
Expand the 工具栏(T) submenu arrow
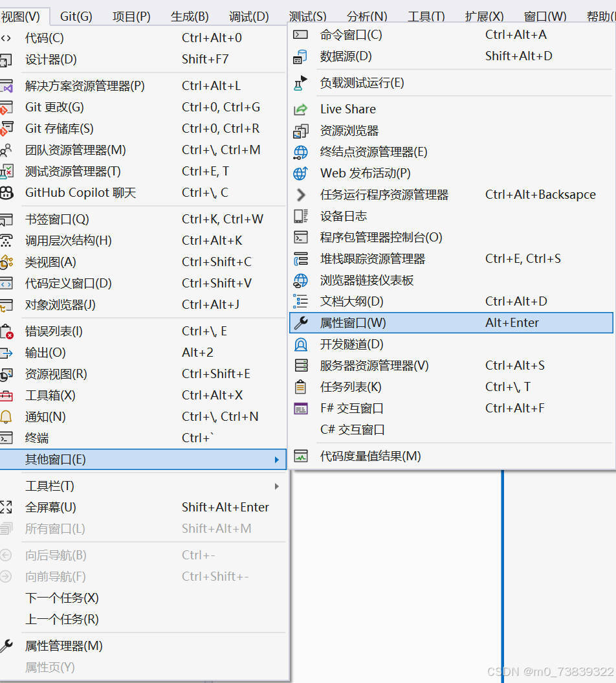(277, 486)
